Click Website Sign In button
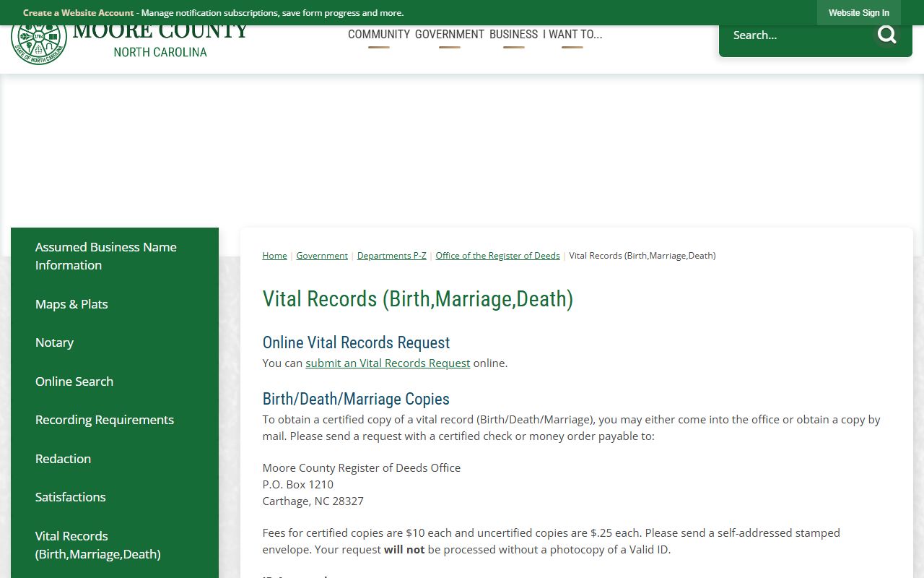The width and height of the screenshot is (924, 578). point(858,12)
